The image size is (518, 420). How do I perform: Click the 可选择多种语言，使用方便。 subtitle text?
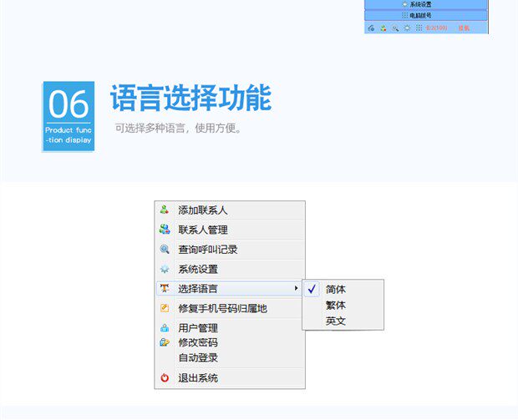pos(178,128)
